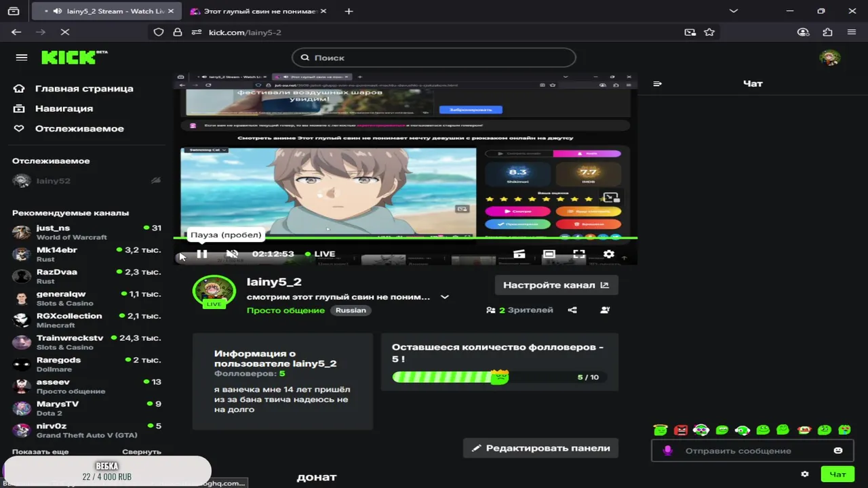The width and height of the screenshot is (868, 488).
Task: Open Отслеживаемое sidebar menu item
Action: click(x=68, y=128)
